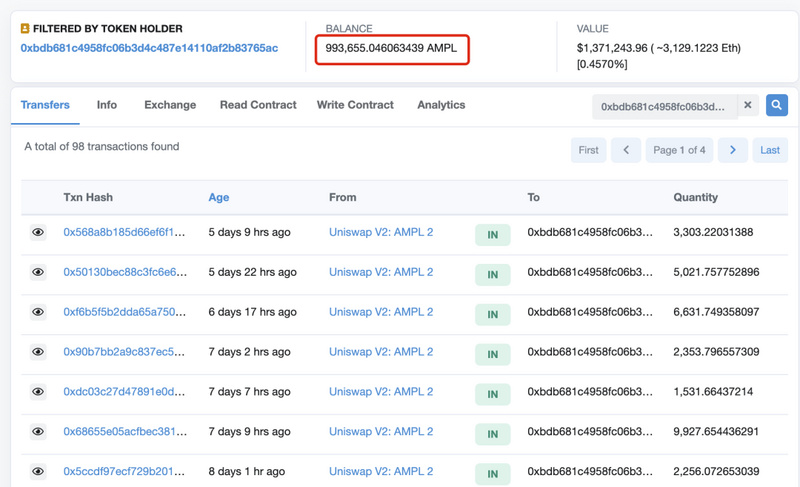The width and height of the screenshot is (800, 487).
Task: Click quantity 2,353.796557309
Action: point(716,351)
